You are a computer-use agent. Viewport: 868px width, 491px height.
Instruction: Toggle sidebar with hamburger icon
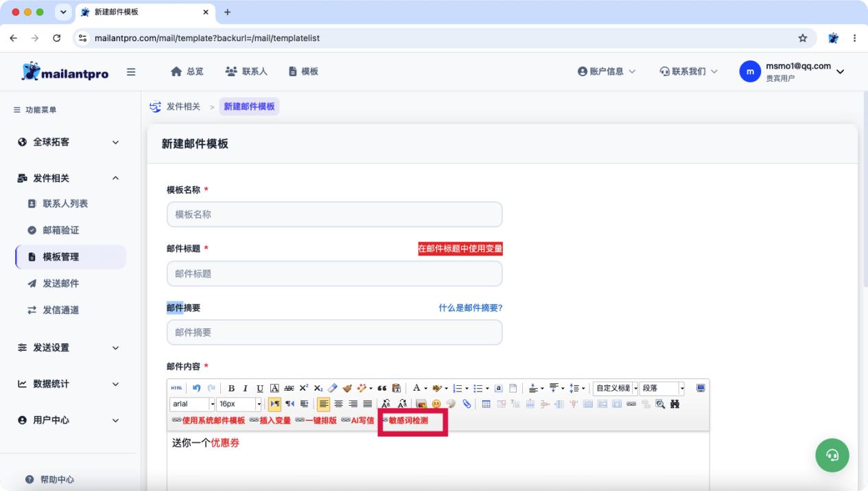click(131, 71)
